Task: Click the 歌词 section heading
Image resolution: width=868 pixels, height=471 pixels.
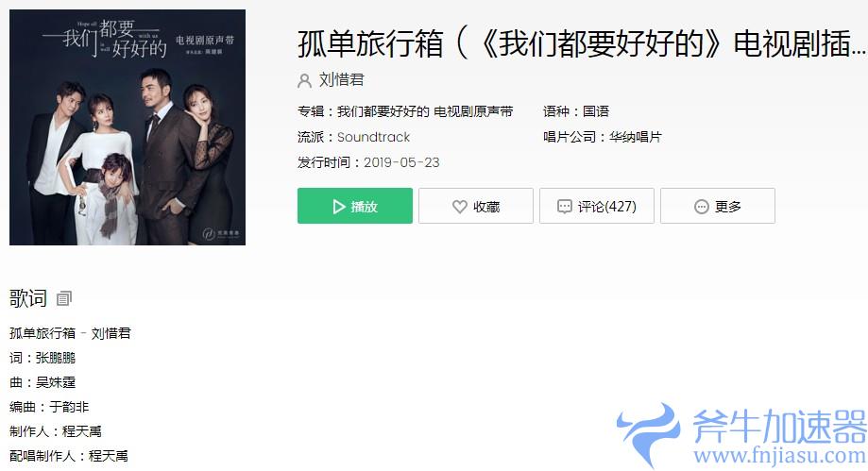Action: [28, 298]
